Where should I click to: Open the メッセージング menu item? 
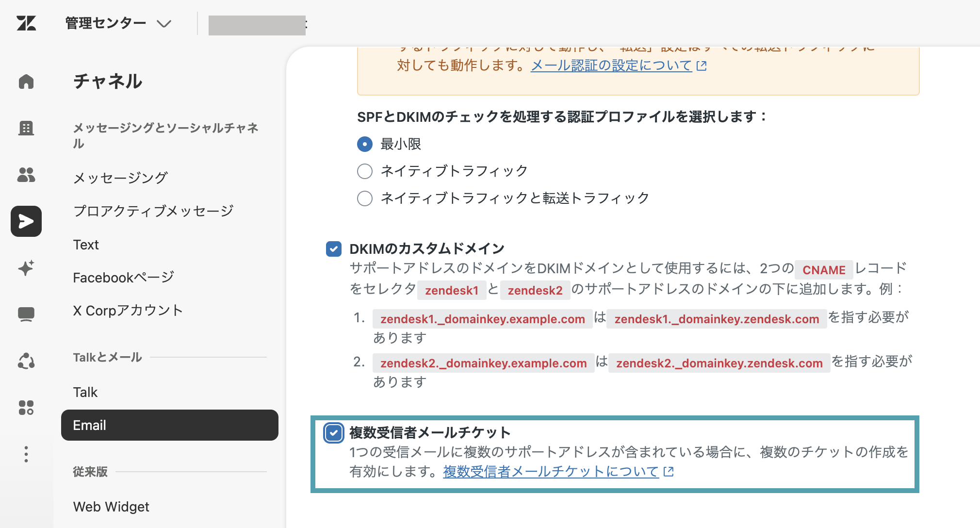(x=120, y=178)
